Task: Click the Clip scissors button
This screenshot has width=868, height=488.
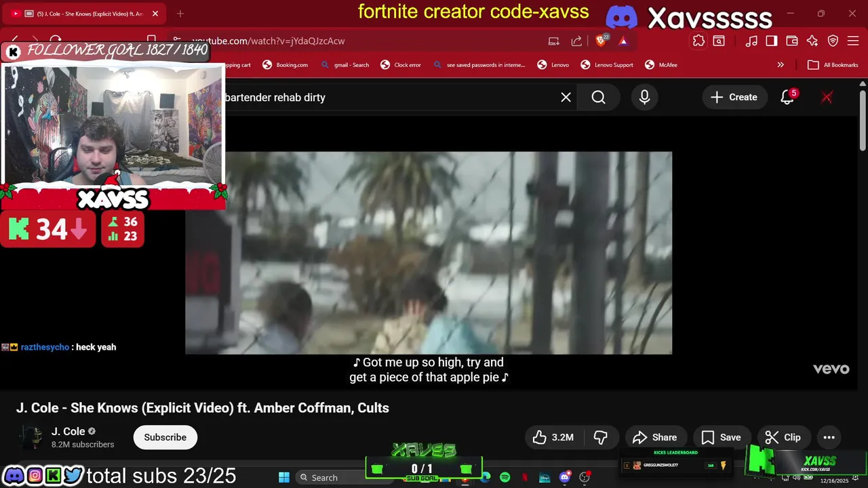Action: [x=783, y=437]
